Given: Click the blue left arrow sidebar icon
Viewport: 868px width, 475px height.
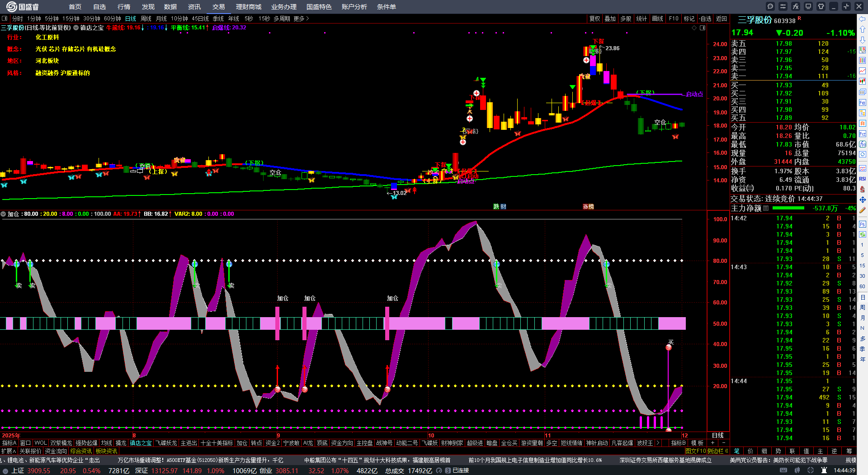Looking at the screenshot, I should 863,19.
